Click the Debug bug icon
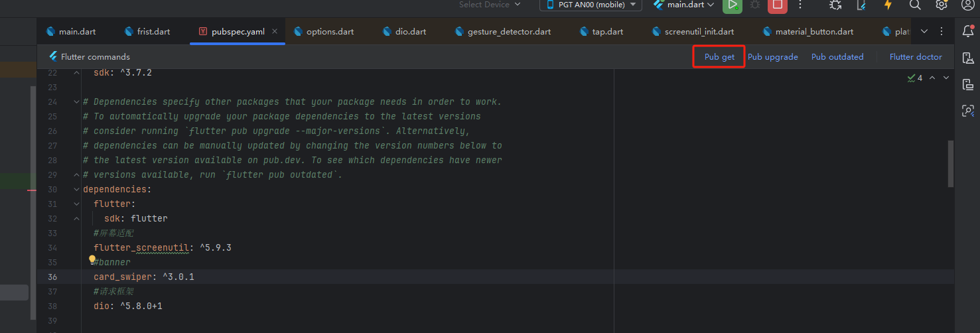This screenshot has height=333, width=980. click(754, 5)
